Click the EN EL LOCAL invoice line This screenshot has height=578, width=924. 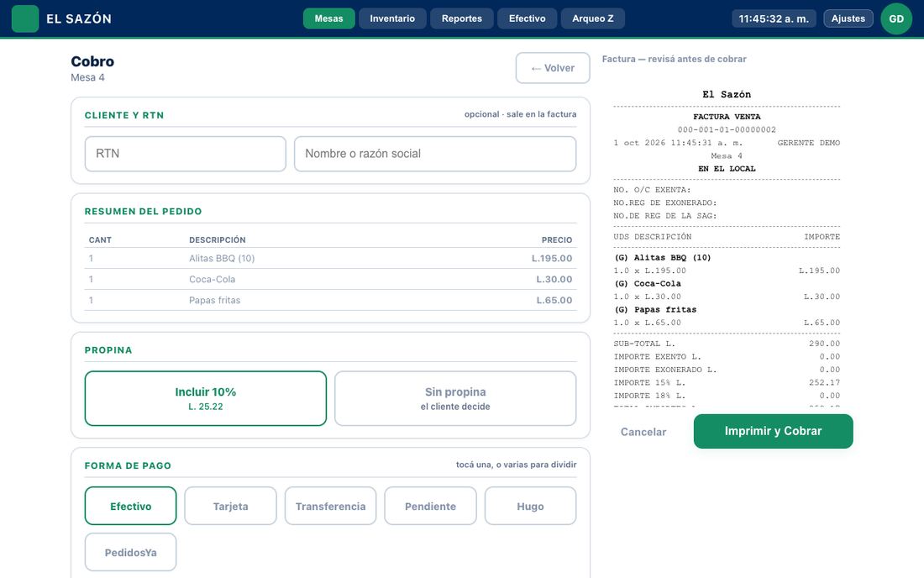point(727,169)
